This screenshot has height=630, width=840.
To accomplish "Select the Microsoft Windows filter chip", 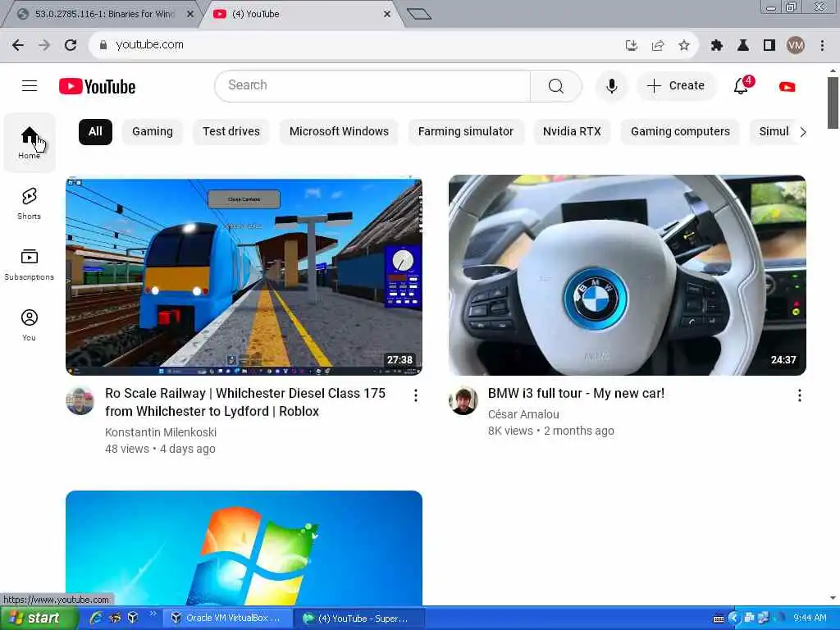I will pos(339,132).
